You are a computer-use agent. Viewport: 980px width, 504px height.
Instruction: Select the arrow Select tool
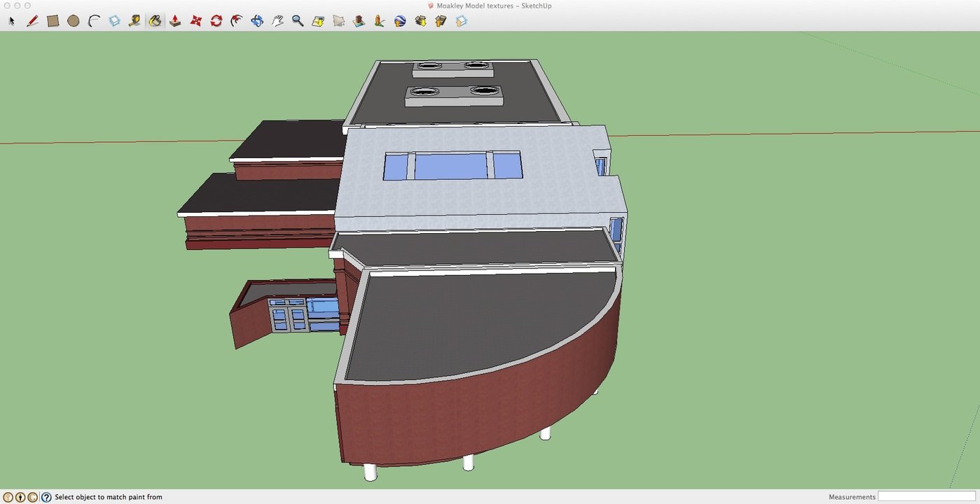(x=12, y=21)
